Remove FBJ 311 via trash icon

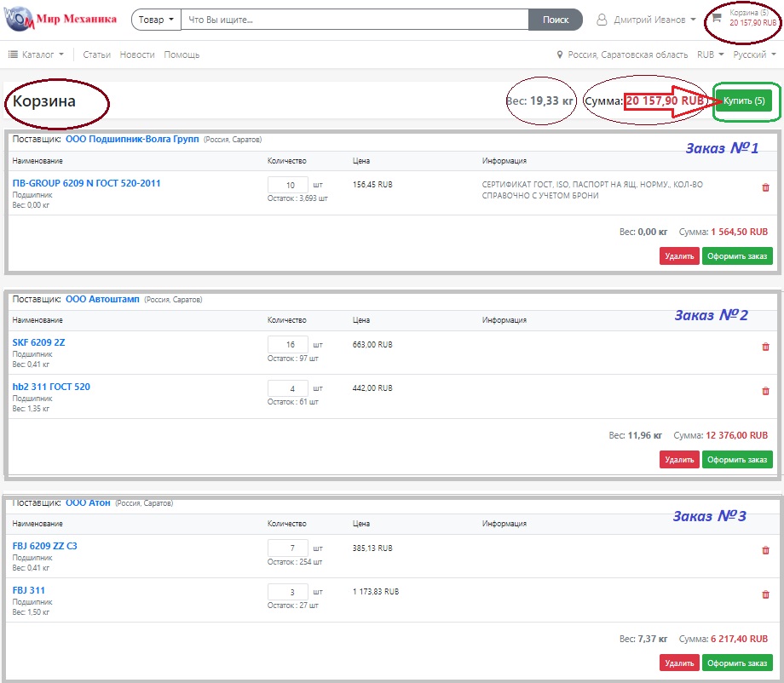[765, 594]
